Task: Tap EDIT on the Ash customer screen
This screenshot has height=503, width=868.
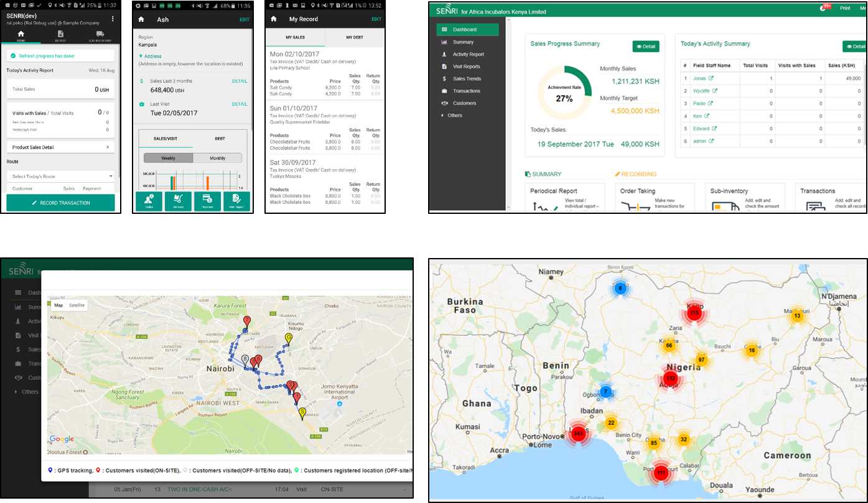Action: 245,20
